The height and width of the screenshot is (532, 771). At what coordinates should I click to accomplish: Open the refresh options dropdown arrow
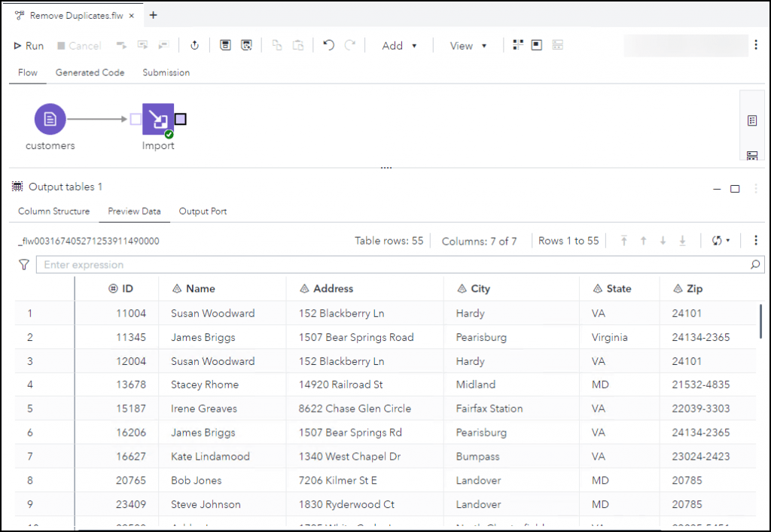pyautogui.click(x=728, y=240)
